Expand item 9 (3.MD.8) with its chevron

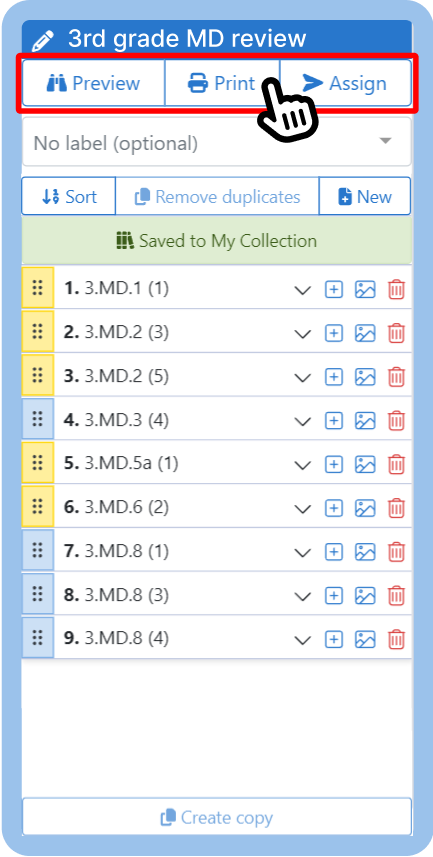pyautogui.click(x=302, y=640)
